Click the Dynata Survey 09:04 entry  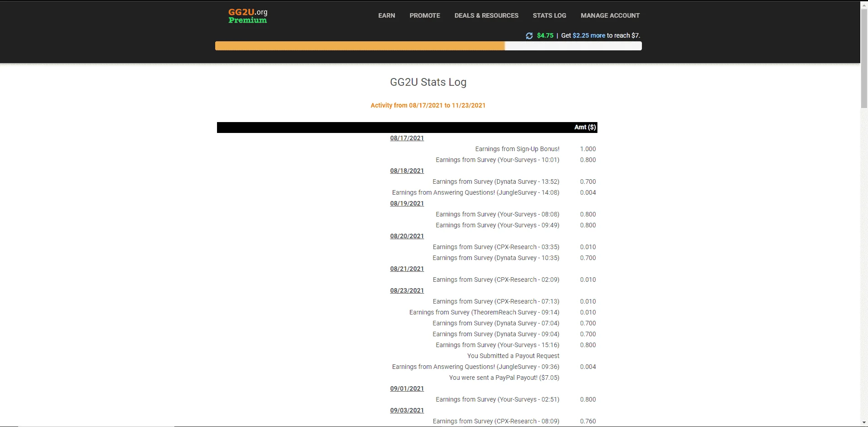pos(496,334)
